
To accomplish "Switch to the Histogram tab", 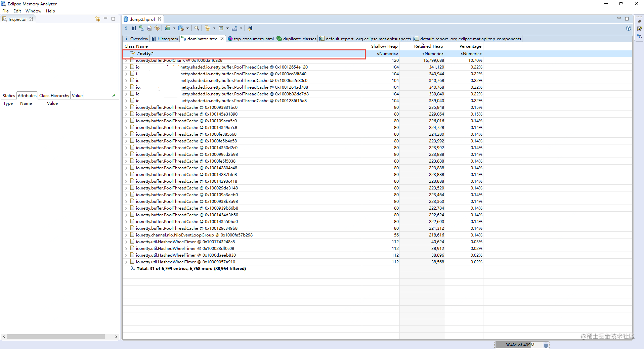I will pos(165,39).
